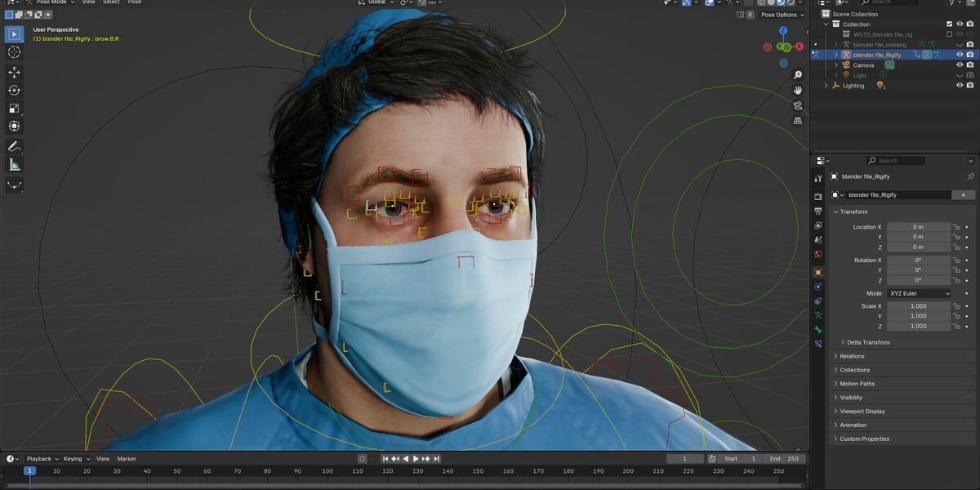Open the Render properties tab

(x=818, y=197)
